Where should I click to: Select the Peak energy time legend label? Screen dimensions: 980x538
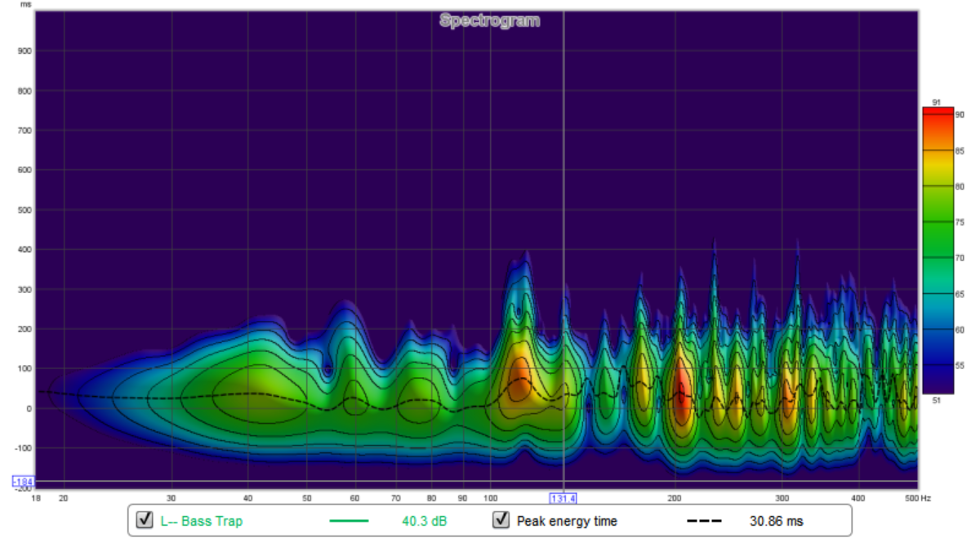pyautogui.click(x=567, y=521)
